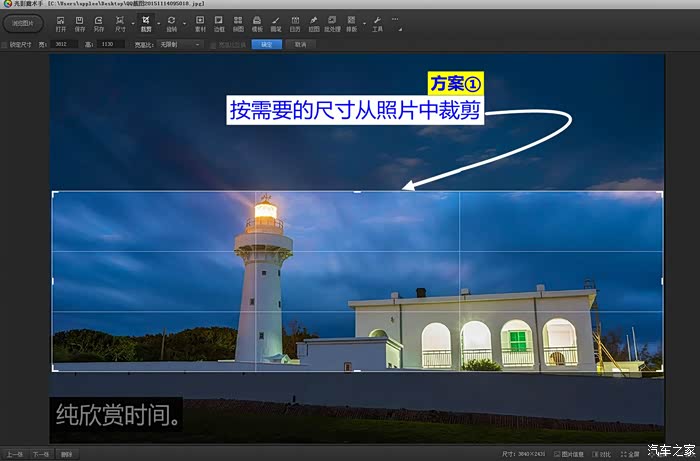The width and height of the screenshot is (700, 461).
Task: Click the 另存 (Save As) toolbar icon
Action: pyautogui.click(x=99, y=23)
